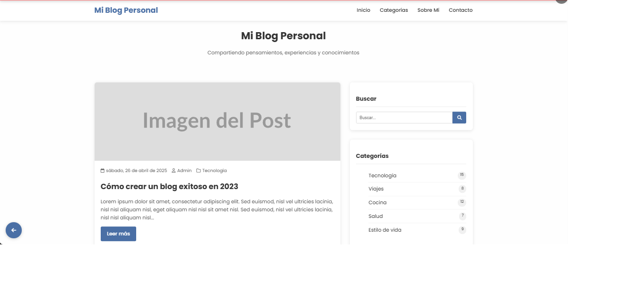
Task: Navigate to the Contacto page
Action: coord(460,10)
